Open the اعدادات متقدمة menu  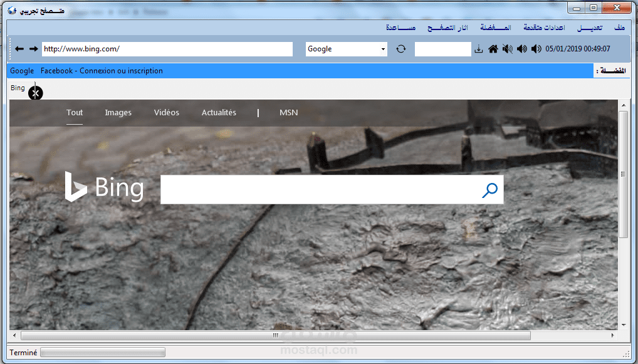click(x=544, y=27)
